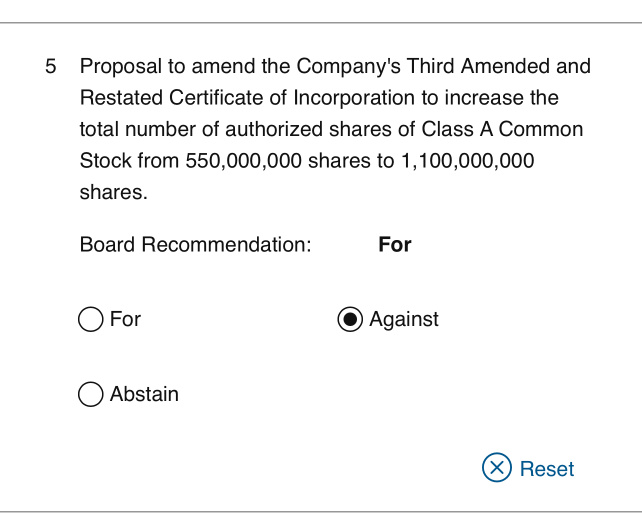This screenshot has height=523, width=642.
Task: Click the "Board Recommendation:" label
Action: click(196, 245)
